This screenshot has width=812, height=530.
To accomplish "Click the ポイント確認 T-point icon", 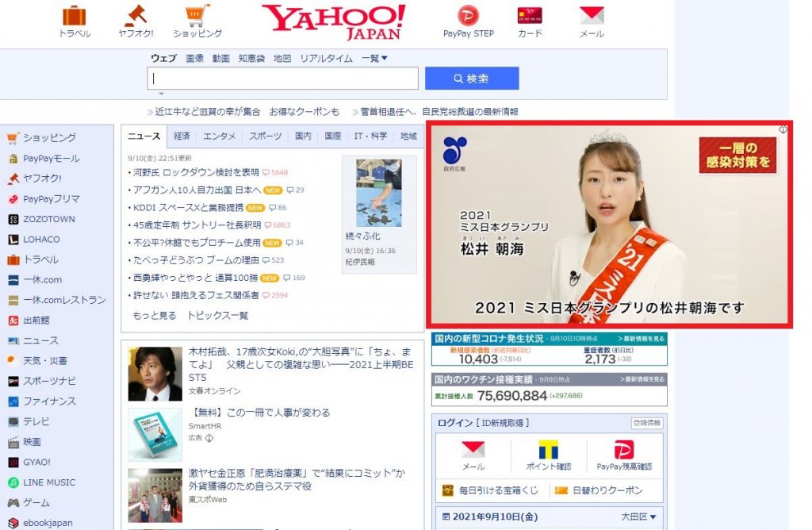I will pyautogui.click(x=549, y=450).
